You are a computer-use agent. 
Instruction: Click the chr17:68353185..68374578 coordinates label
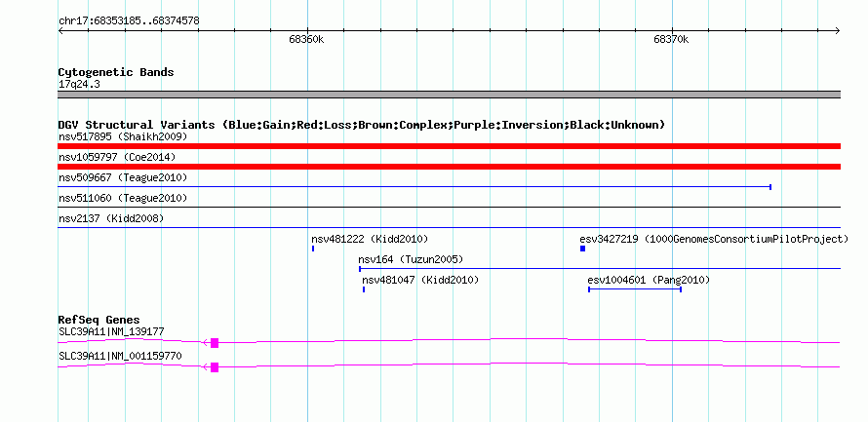coord(129,21)
